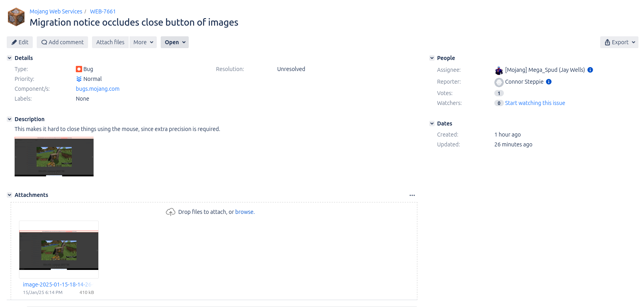This screenshot has height=307, width=644.
Task: Collapse the Dates section
Action: point(432,124)
